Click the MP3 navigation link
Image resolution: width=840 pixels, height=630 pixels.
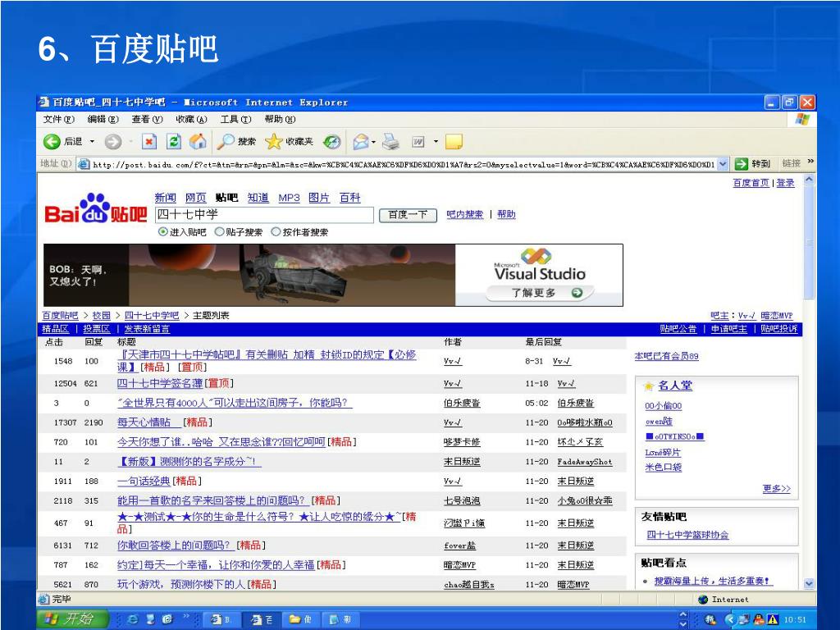[289, 198]
